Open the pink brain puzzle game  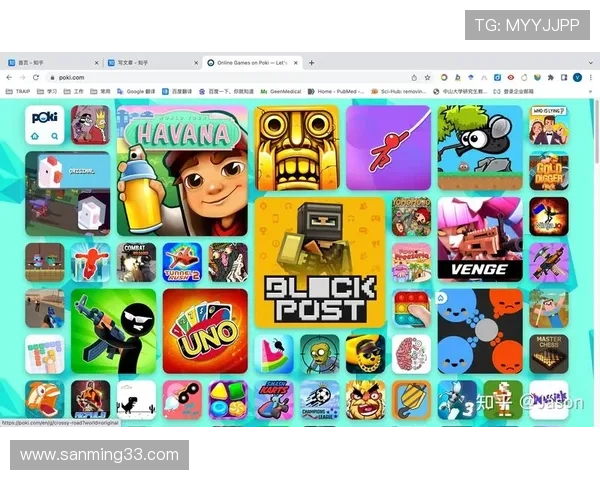[411, 354]
